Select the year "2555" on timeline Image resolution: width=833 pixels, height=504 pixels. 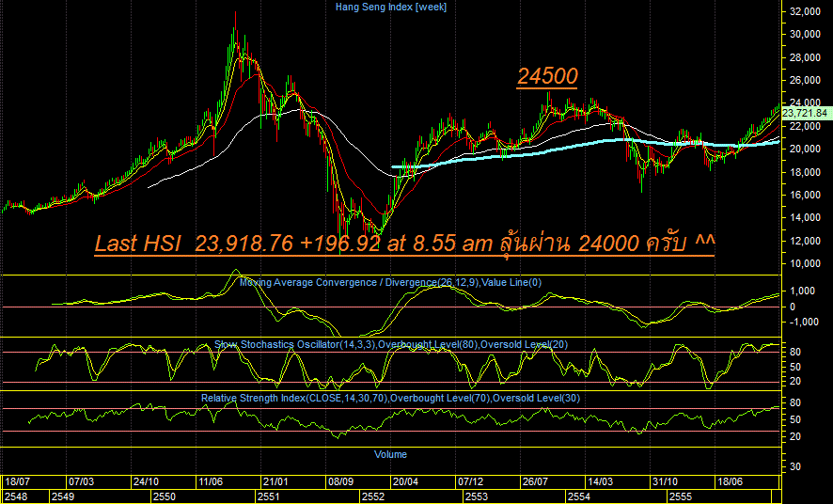(x=681, y=497)
